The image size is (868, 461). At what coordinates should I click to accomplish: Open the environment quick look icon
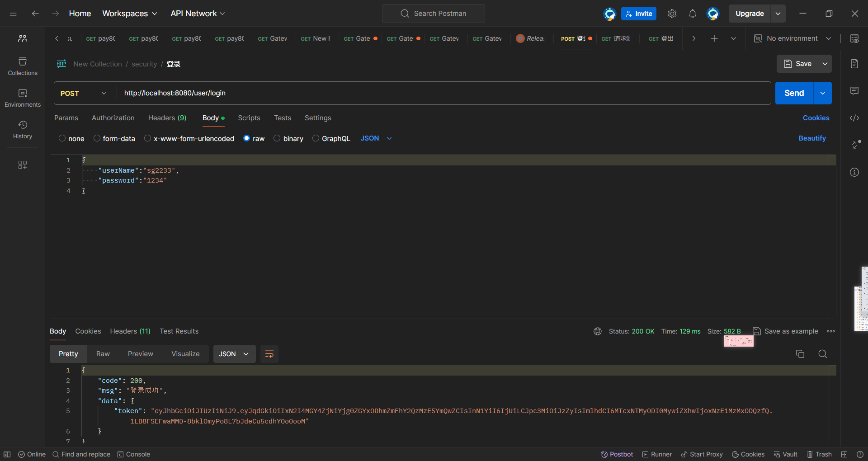click(x=854, y=38)
